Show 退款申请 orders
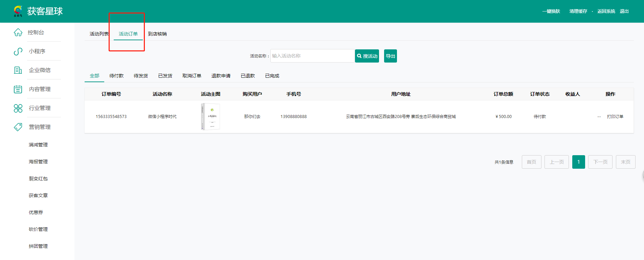This screenshot has width=644, height=260. (221, 76)
